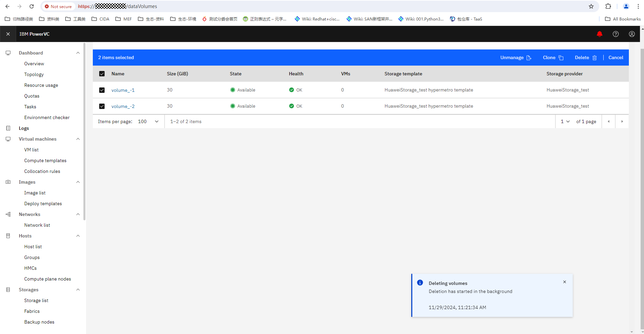Open the Backup nodes page
This screenshot has height=334, width=644.
tap(39, 322)
